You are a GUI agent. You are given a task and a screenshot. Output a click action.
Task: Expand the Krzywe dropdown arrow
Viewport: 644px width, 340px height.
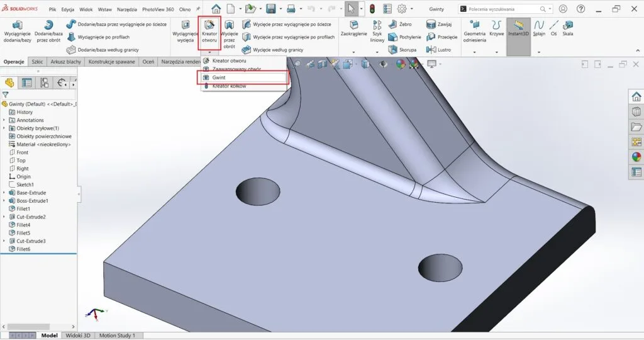click(497, 52)
